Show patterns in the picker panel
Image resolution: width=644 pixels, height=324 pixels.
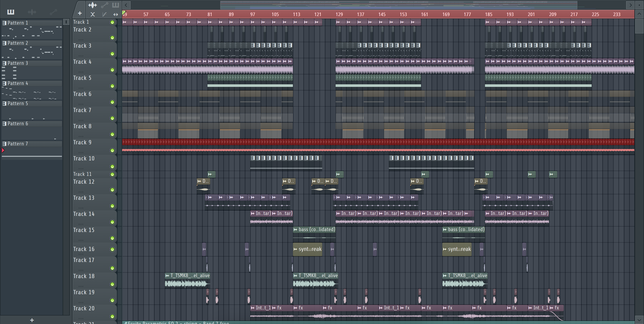click(11, 12)
